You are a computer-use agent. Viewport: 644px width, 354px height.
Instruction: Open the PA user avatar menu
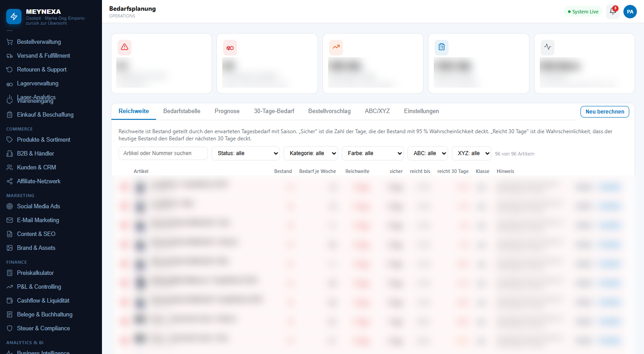pyautogui.click(x=630, y=12)
